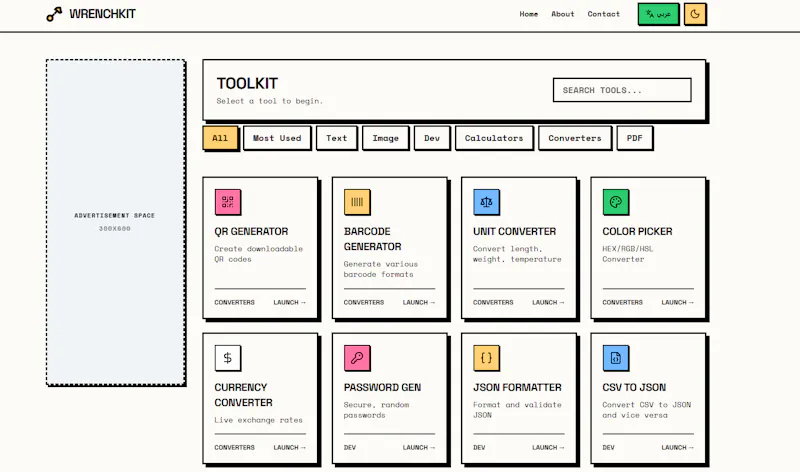Launch the Barcode Generator tool
The image size is (800, 472).
click(419, 303)
